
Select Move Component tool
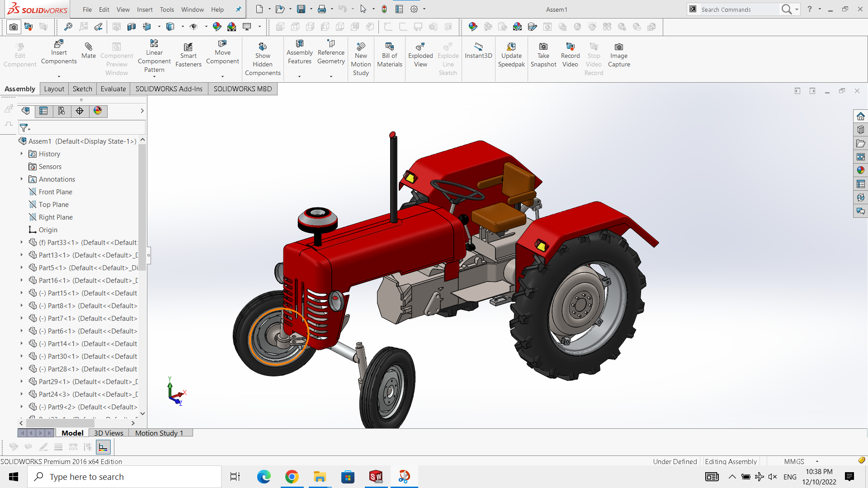[x=222, y=52]
